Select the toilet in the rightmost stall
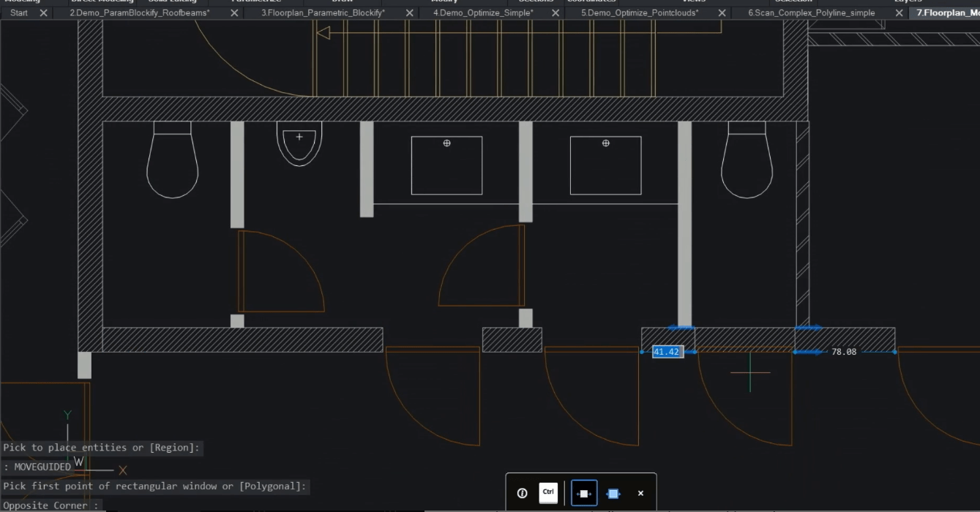The image size is (980, 512). [747, 159]
